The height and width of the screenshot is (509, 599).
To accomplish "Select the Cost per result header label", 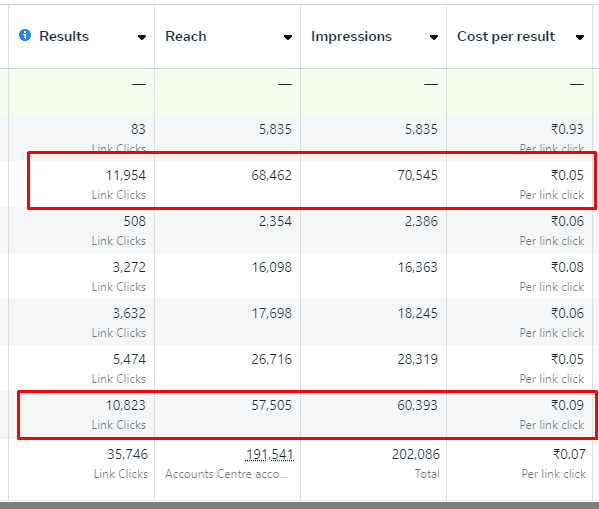I will (506, 36).
